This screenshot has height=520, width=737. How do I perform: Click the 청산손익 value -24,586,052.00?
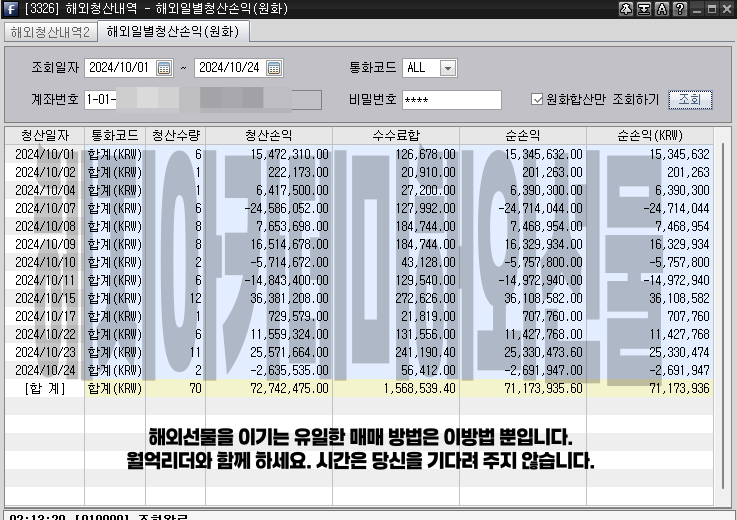[x=286, y=208]
